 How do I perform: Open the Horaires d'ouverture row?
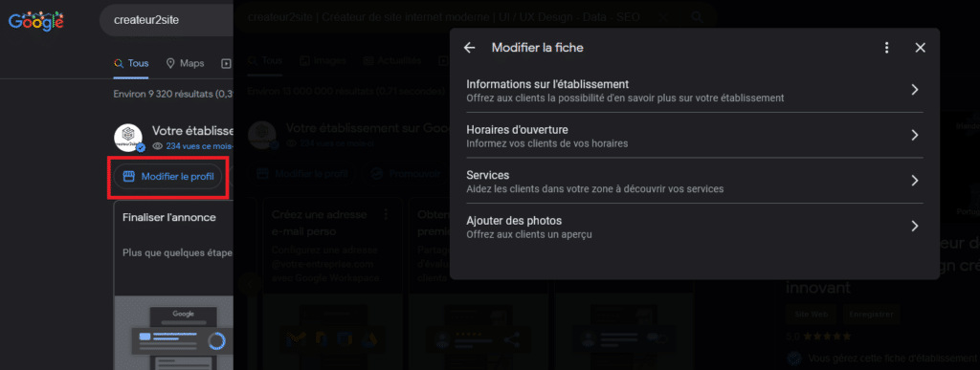click(695, 136)
